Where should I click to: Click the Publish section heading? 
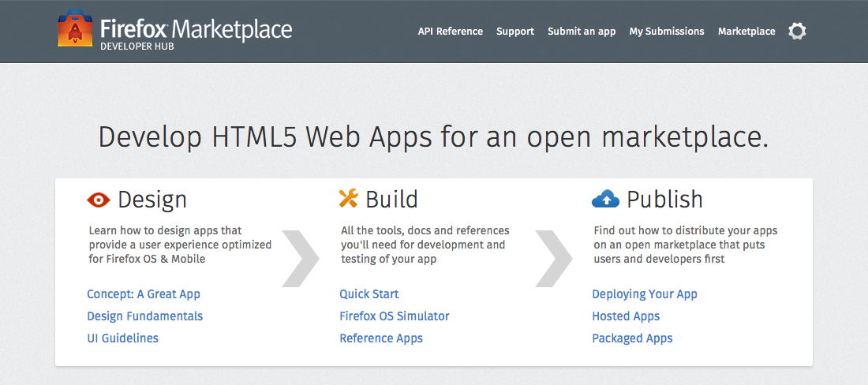[x=664, y=199]
